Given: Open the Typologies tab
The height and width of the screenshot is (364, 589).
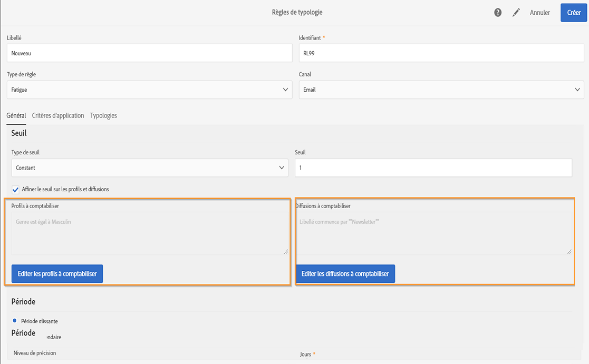Looking at the screenshot, I should pos(103,115).
